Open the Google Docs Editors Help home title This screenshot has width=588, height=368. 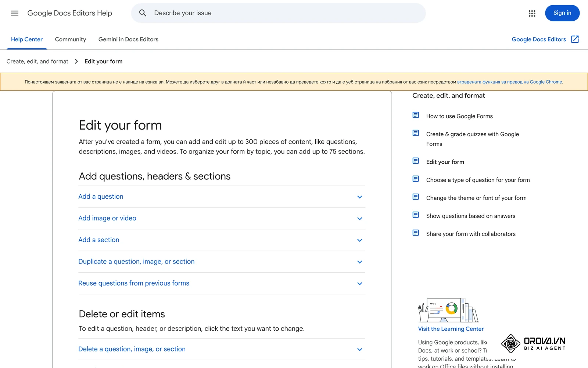(70, 13)
